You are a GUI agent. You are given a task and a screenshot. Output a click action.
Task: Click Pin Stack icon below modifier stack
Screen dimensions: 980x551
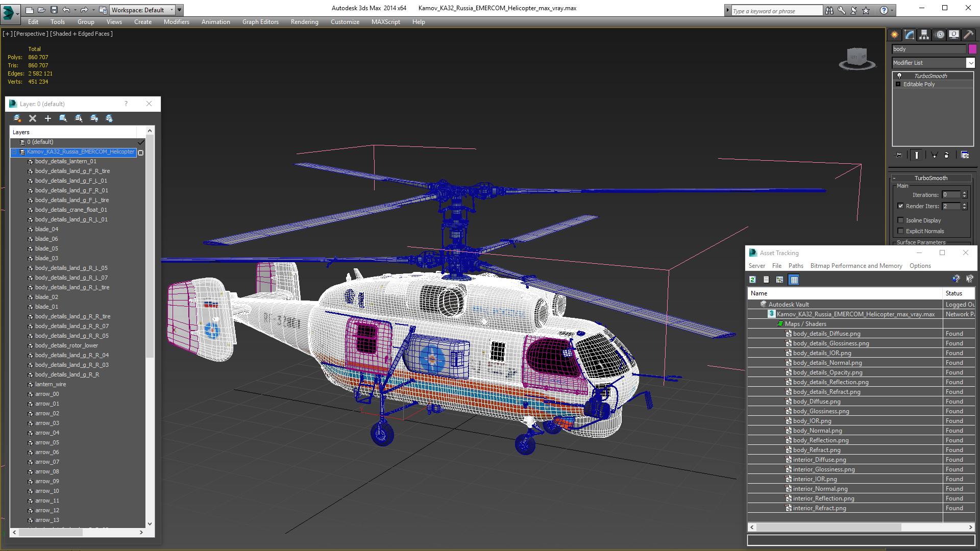(899, 155)
